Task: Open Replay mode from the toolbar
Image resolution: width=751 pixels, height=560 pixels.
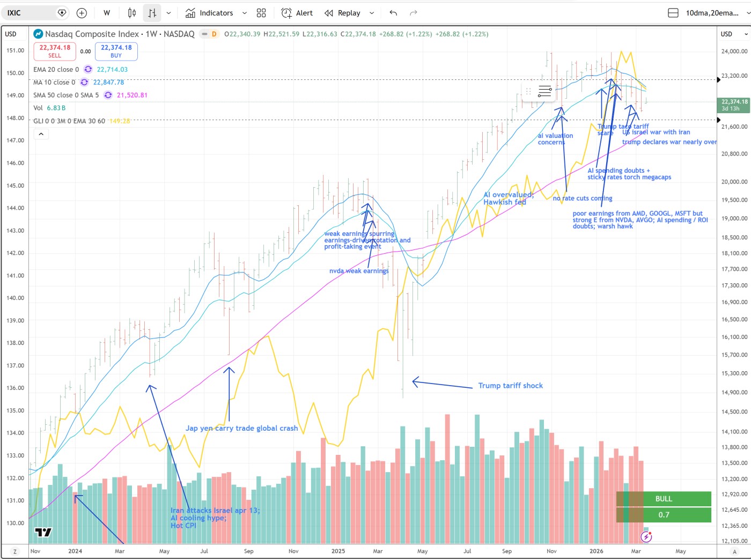Action: click(x=343, y=13)
